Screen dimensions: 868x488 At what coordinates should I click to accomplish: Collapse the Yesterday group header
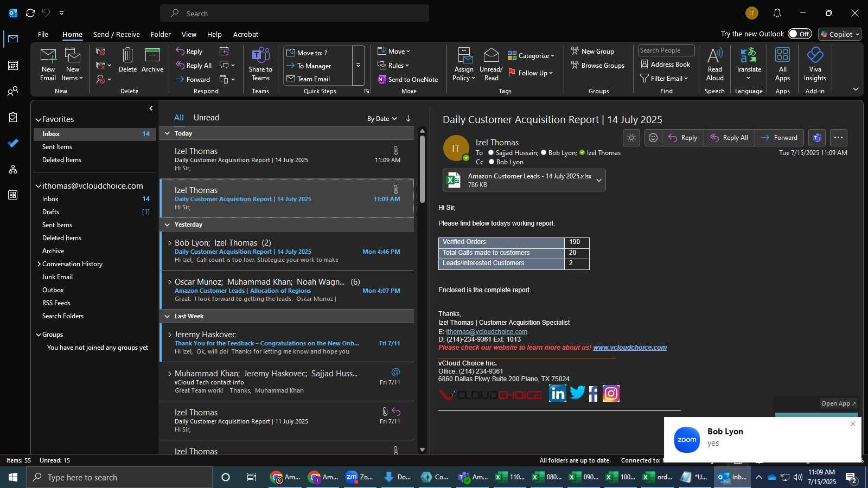point(167,224)
